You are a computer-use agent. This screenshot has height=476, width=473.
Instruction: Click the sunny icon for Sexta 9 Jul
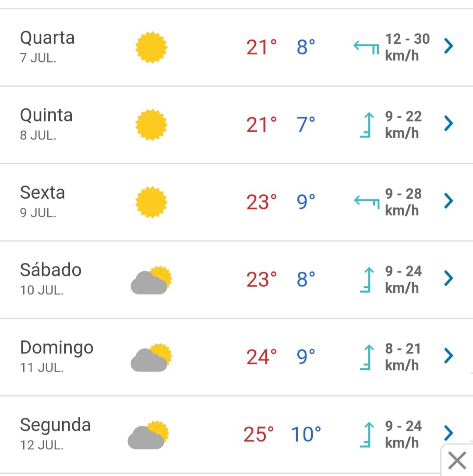click(151, 202)
